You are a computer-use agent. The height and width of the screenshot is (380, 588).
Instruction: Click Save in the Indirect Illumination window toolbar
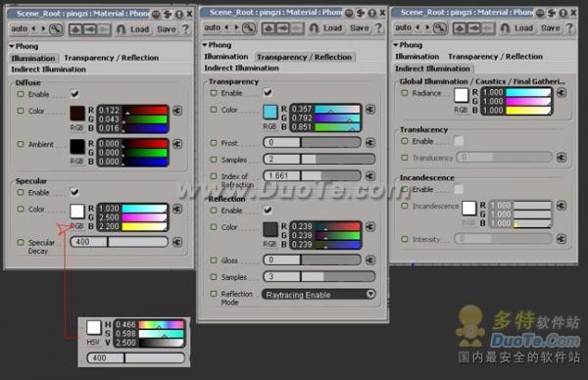pos(551,28)
